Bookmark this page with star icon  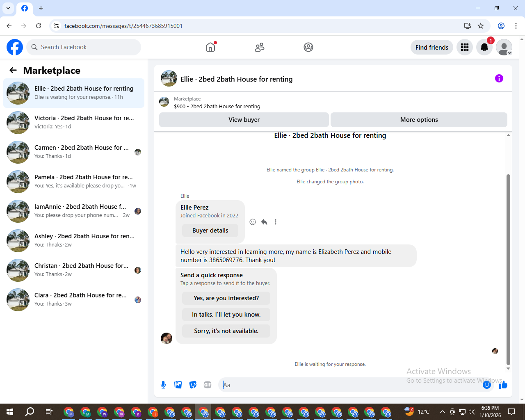point(481,26)
